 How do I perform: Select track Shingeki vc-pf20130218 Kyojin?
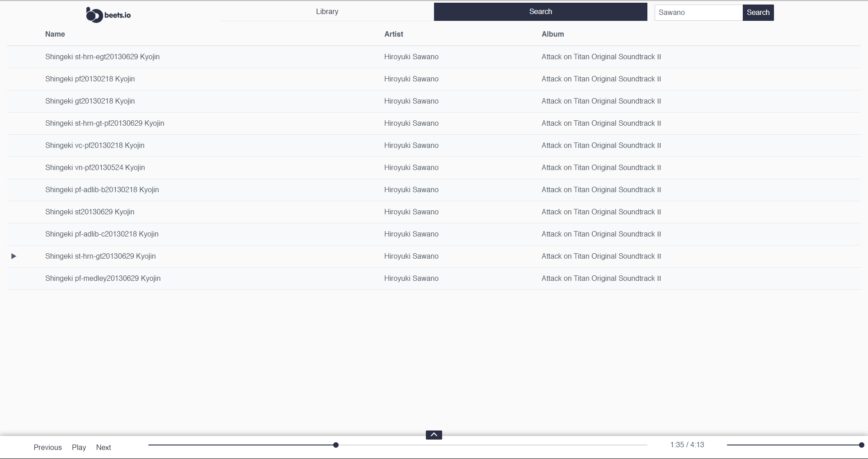95,146
